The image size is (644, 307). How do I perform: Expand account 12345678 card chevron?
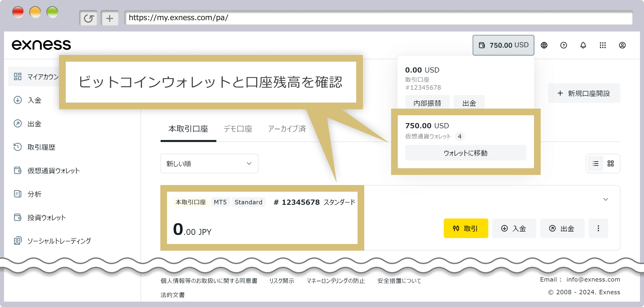(606, 199)
